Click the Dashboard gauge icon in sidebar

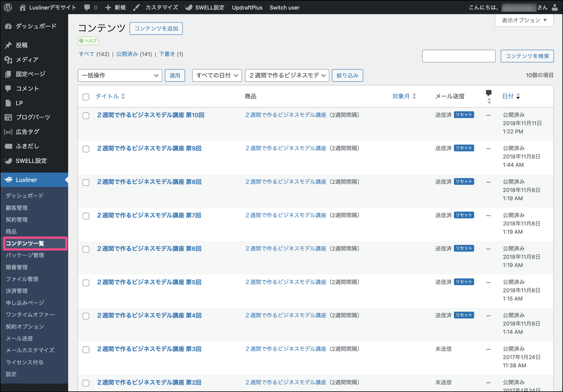tap(8, 26)
